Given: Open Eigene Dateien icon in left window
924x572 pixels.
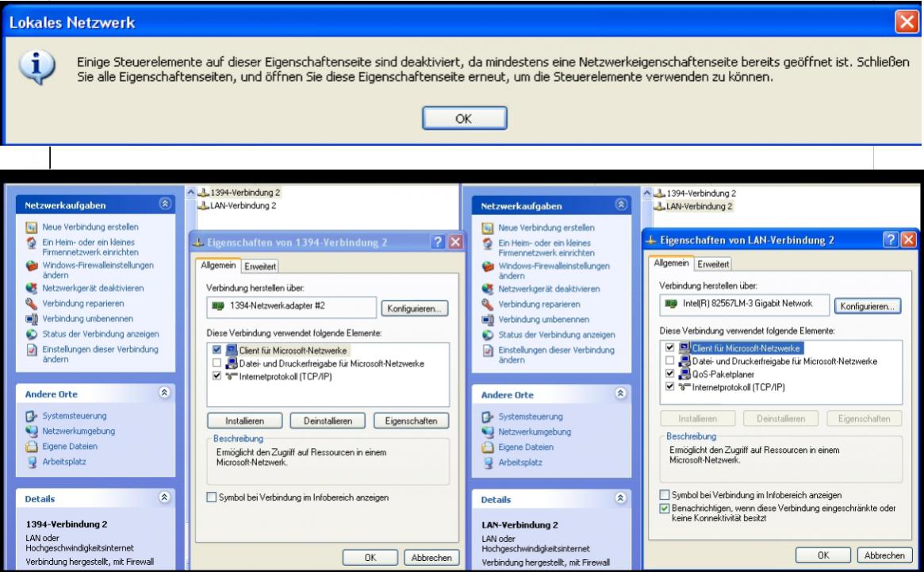Looking at the screenshot, I should (x=31, y=447).
